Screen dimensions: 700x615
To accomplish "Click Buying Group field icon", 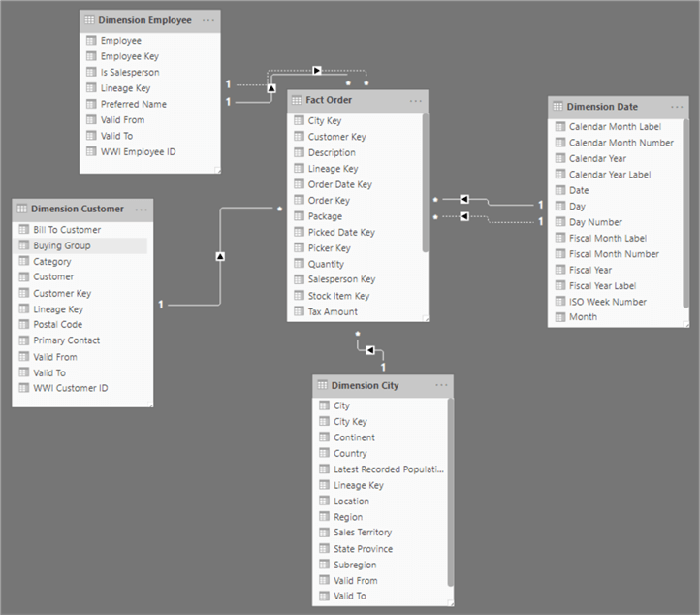I will [x=23, y=245].
